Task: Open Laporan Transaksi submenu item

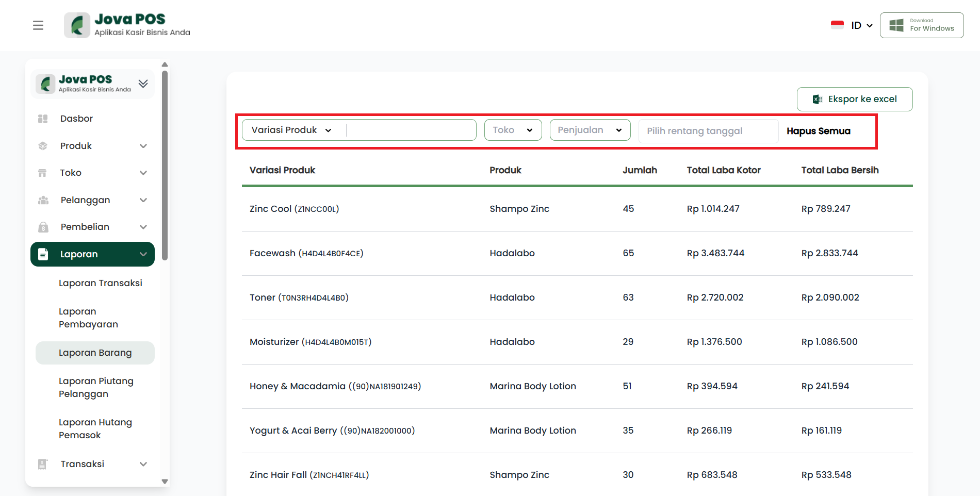Action: (x=101, y=283)
